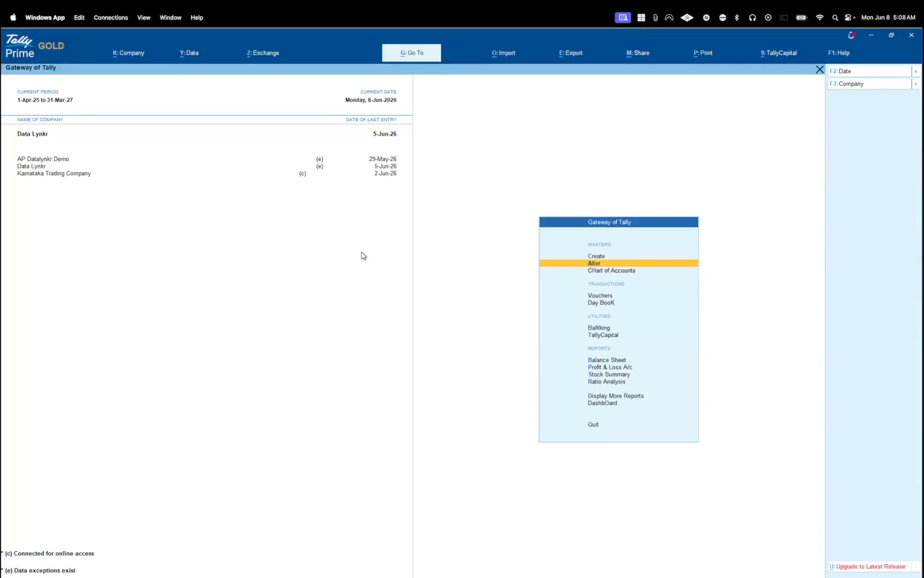
Task: Open Banking under Utilities
Action: 599,328
